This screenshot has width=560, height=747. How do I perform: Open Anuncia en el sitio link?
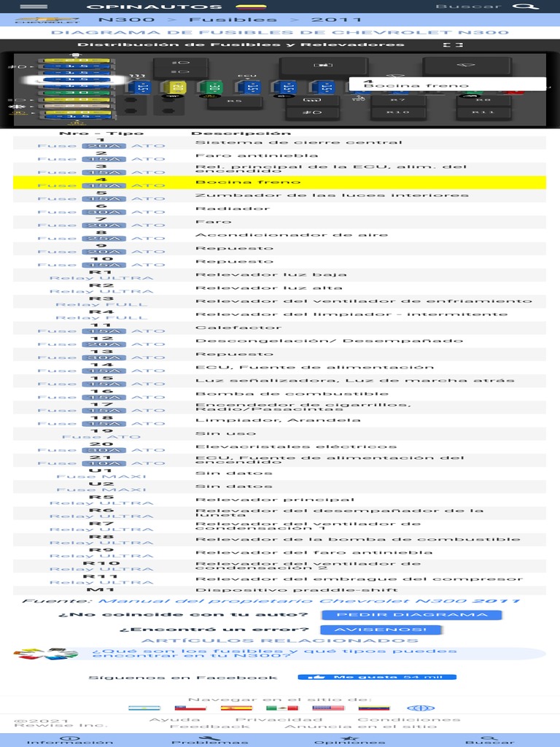point(360,727)
